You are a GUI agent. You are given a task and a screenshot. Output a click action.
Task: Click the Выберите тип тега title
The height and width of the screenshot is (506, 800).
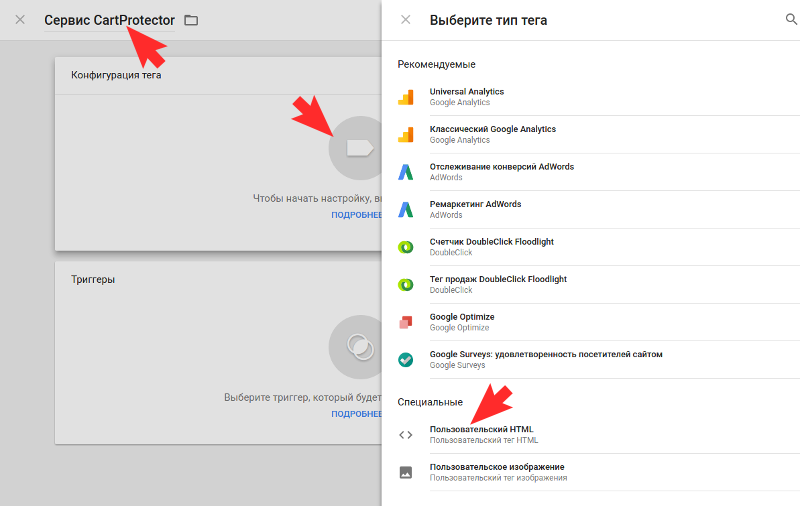point(488,20)
